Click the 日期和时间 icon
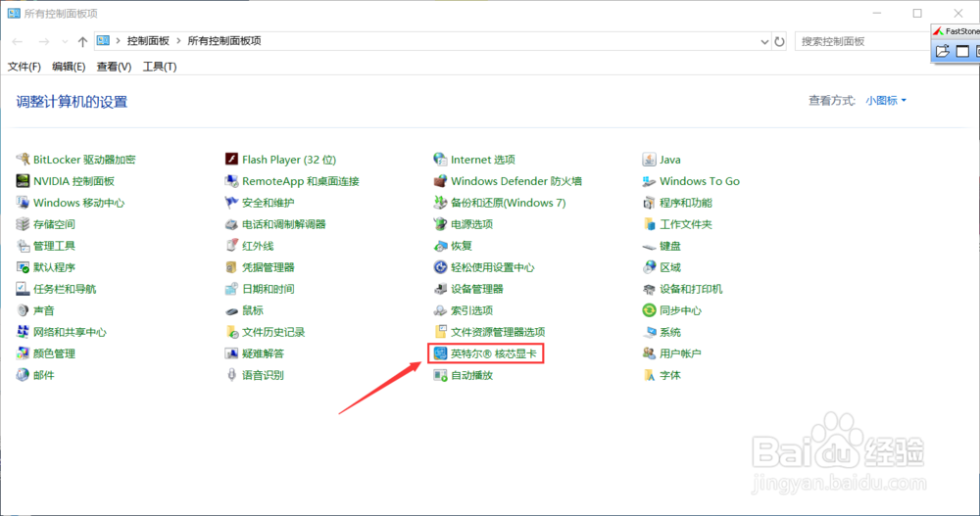The width and height of the screenshot is (980, 516). [x=232, y=289]
